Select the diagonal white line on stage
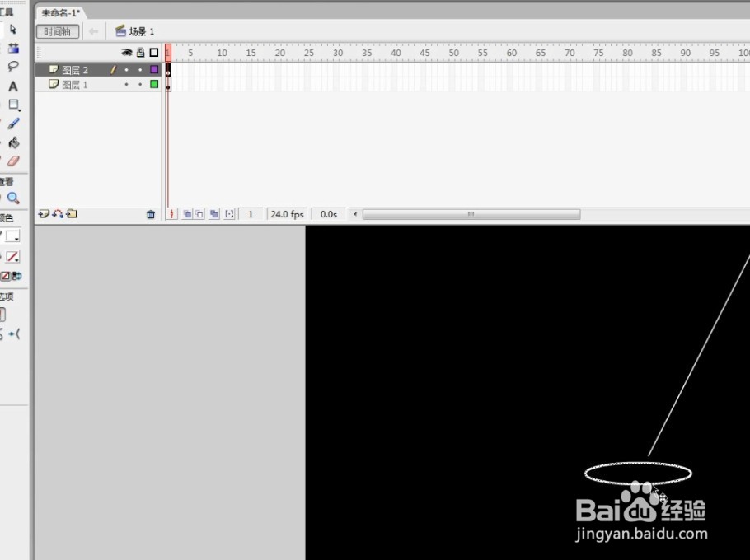 pyautogui.click(x=699, y=356)
